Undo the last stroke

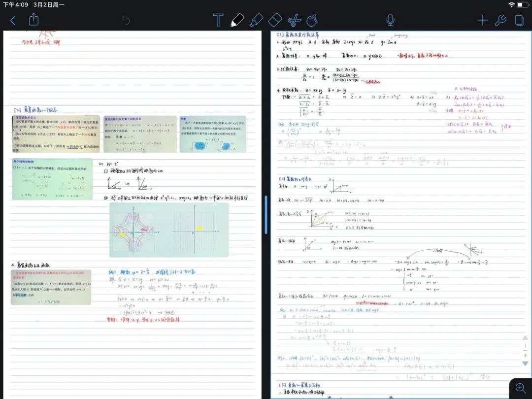coord(126,20)
